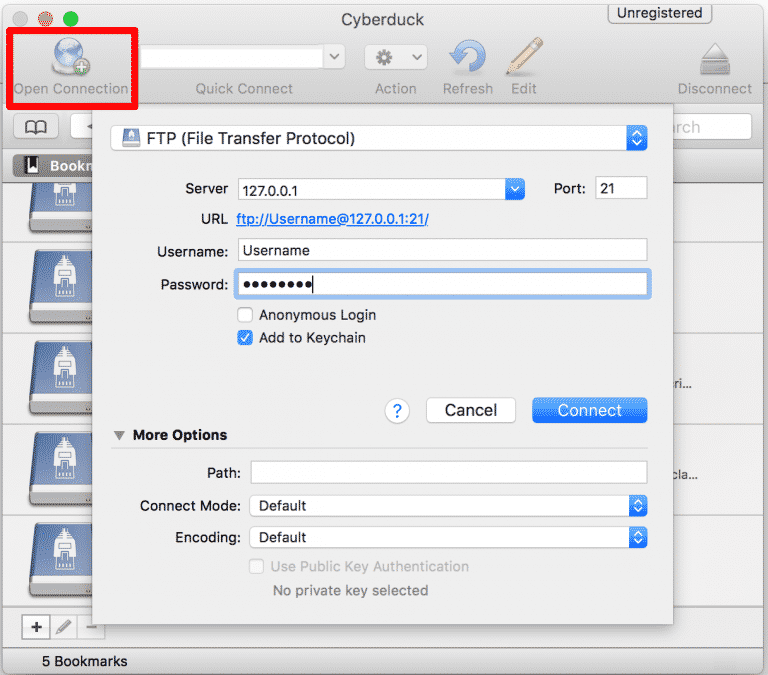Open the Action gear menu
The image size is (768, 675).
click(396, 57)
